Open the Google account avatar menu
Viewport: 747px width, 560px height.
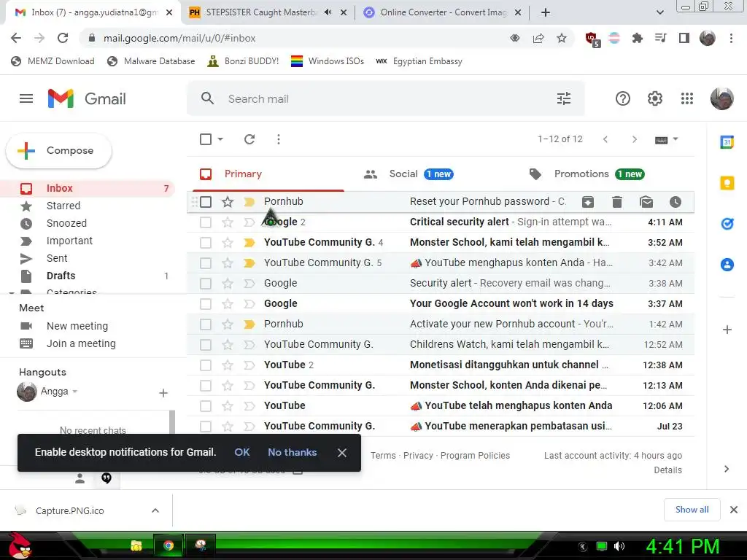click(721, 98)
